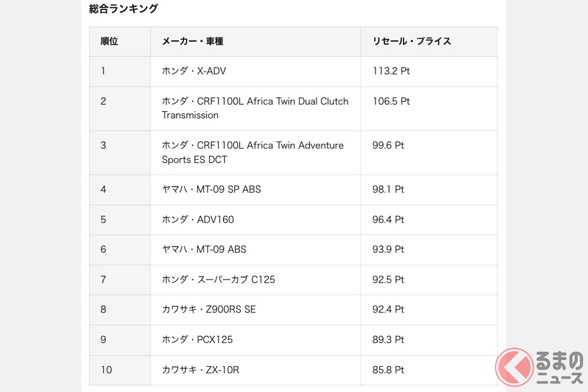Select the ホンダ・X-ADV row entry
Image resolution: width=588 pixels, height=392 pixels.
(194, 71)
